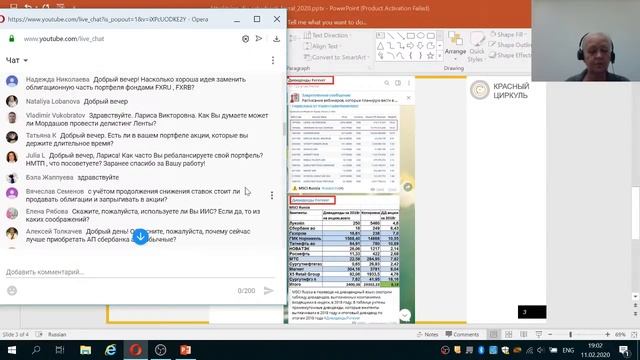Click the Opera snapshot camera icon
This screenshot has height=360, width=640.
click(x=245, y=39)
